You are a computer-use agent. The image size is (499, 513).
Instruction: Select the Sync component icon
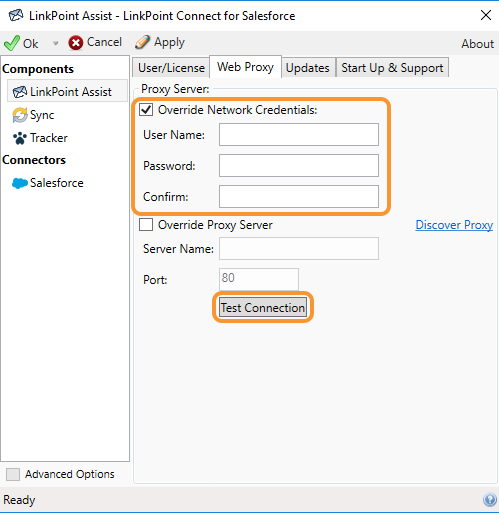[20, 115]
